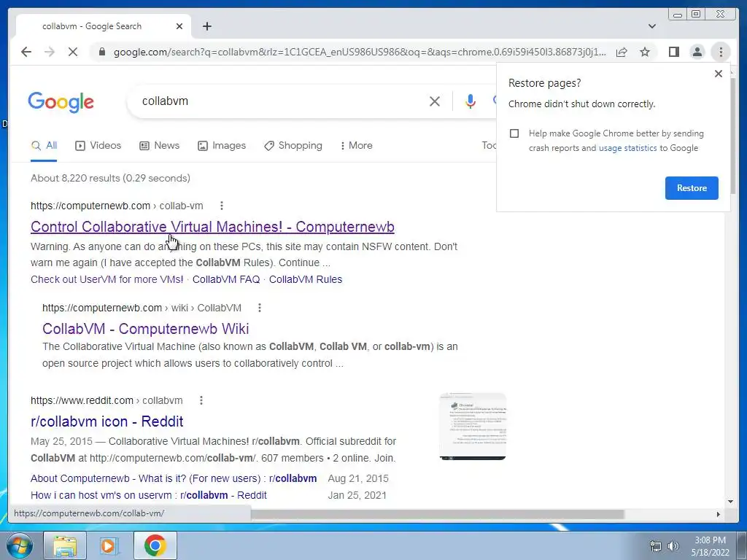
Task: Open options for Computernewb Wiki result
Action: coord(260,308)
